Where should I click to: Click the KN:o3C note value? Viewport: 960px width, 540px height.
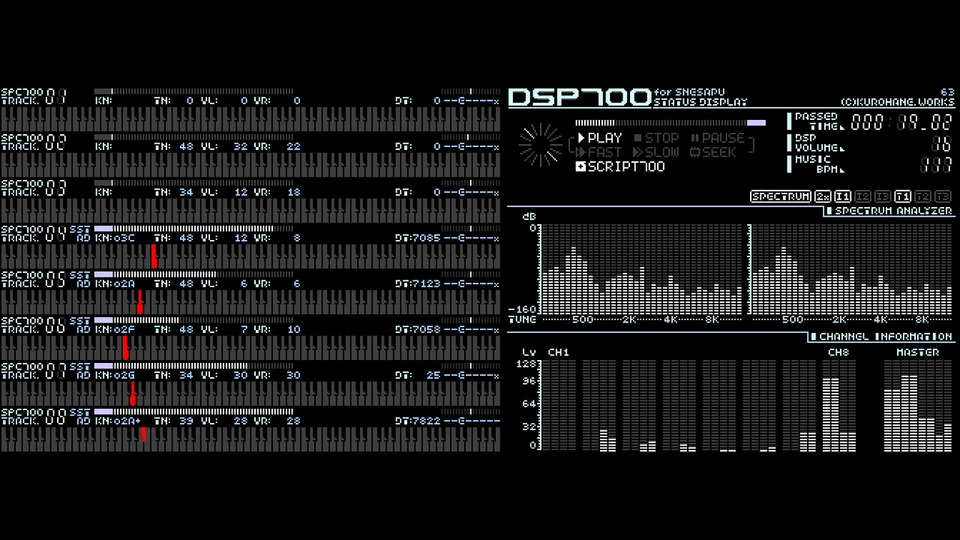115,238
